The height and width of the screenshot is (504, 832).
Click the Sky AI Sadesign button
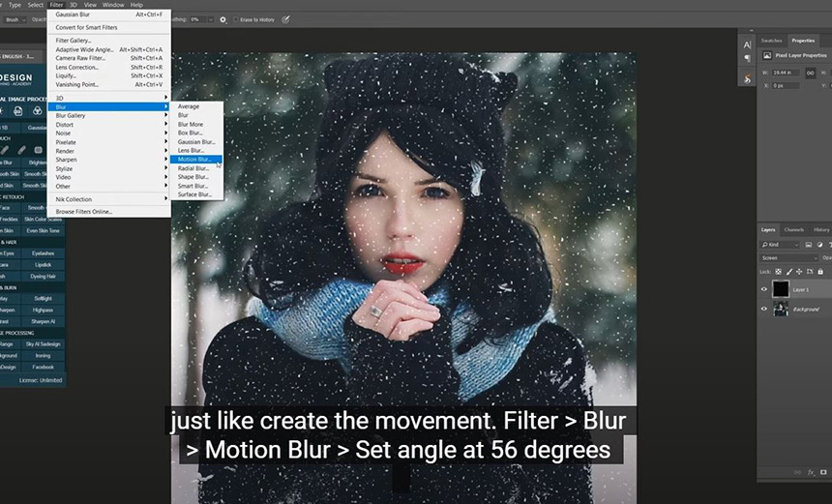click(x=44, y=343)
